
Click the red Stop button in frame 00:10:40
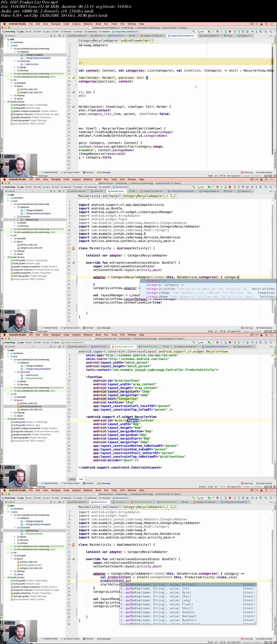coord(230,498)
